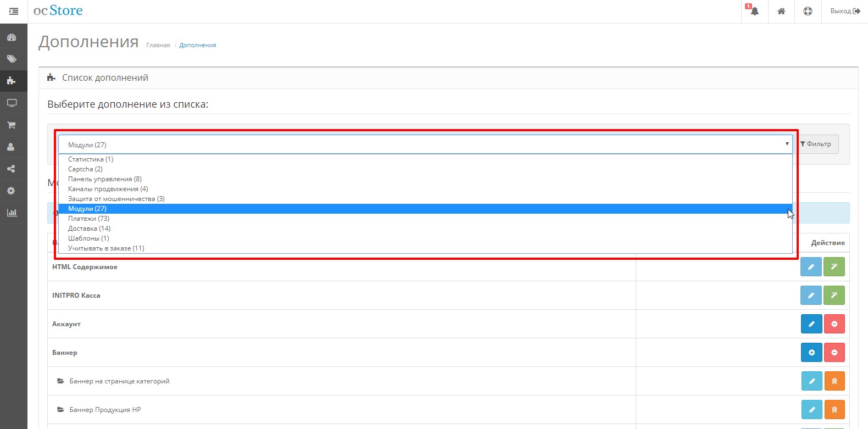Screen dimensions: 868x429
Task: Open the reports chart icon in sidebar
Action: coord(12,213)
